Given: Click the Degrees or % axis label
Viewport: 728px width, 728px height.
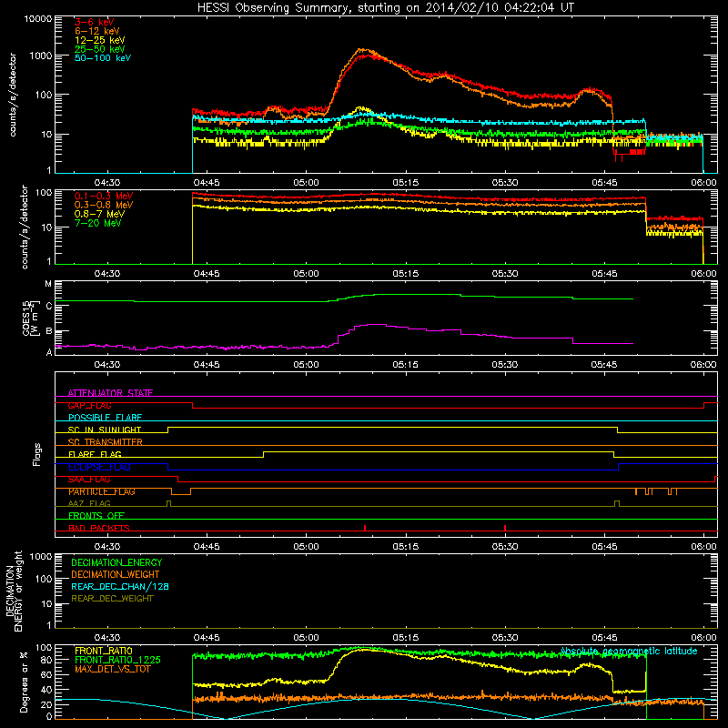Looking at the screenshot, I should click(x=24, y=682).
